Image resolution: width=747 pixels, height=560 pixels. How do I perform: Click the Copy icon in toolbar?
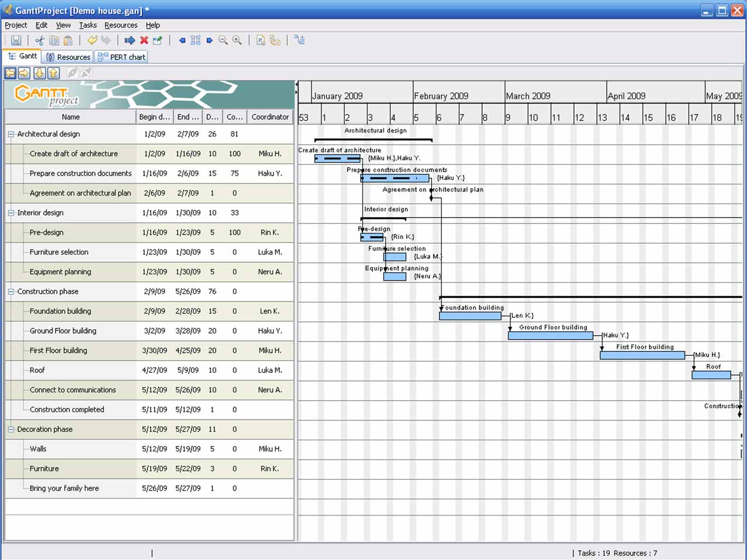[54, 40]
